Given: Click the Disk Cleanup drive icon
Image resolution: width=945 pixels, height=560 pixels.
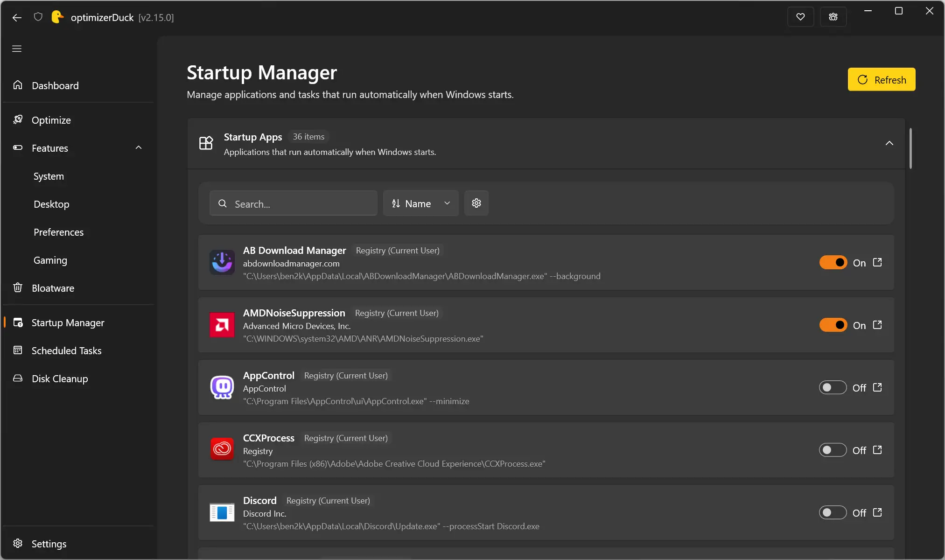Looking at the screenshot, I should pyautogui.click(x=18, y=378).
